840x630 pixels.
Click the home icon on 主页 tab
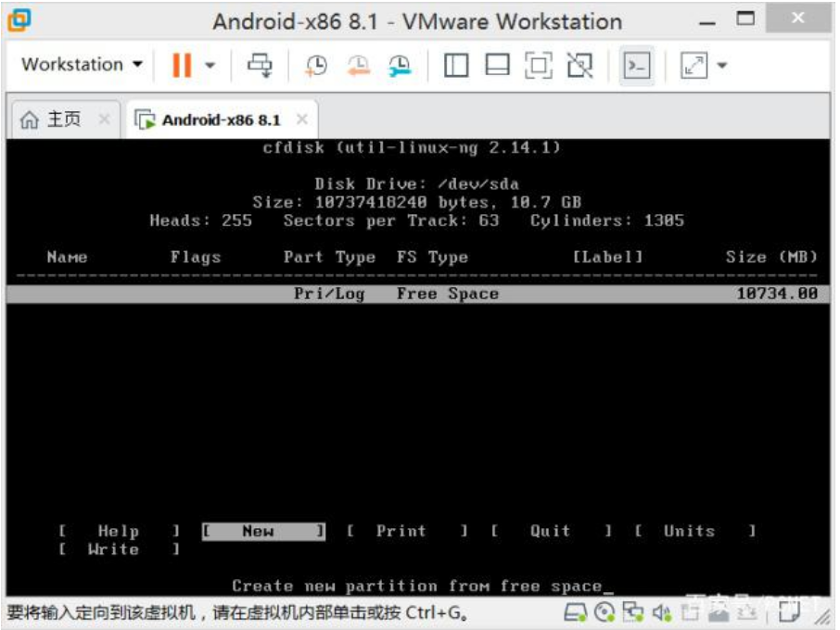click(30, 120)
